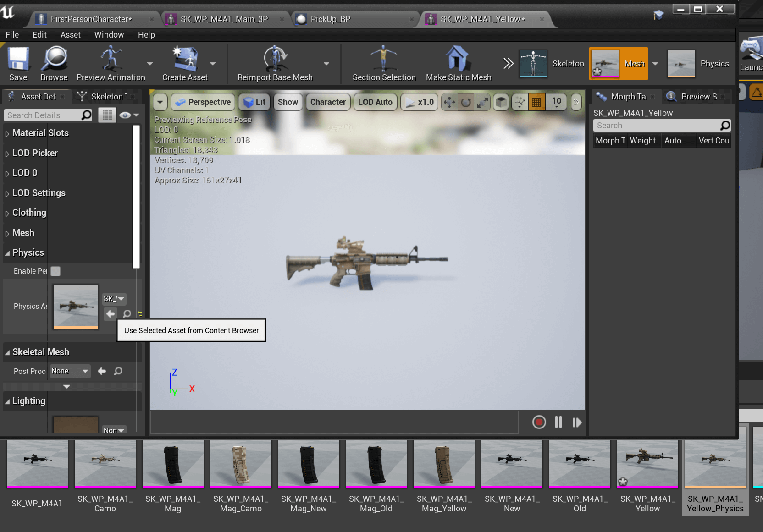Open viewport options dropdown arrow

coord(160,102)
